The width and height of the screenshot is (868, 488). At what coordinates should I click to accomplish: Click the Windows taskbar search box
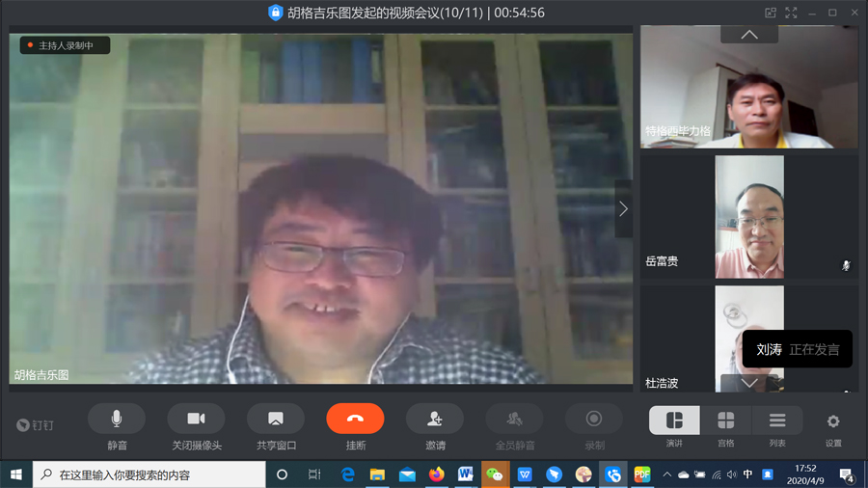(x=149, y=474)
